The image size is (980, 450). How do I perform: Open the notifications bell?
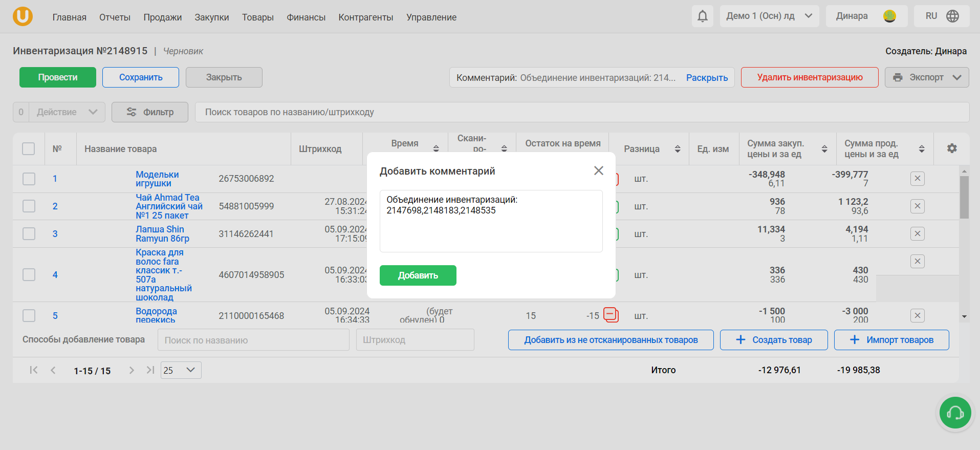[703, 16]
